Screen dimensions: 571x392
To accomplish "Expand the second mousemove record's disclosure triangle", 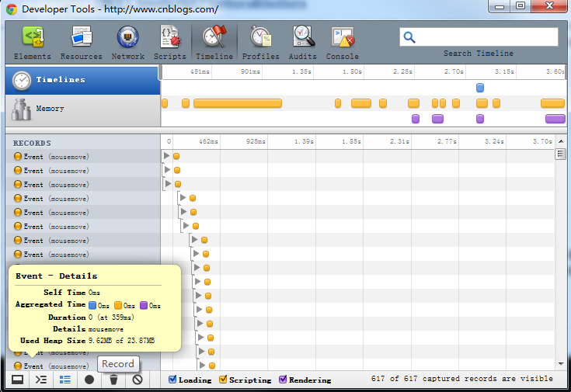I will coord(166,170).
